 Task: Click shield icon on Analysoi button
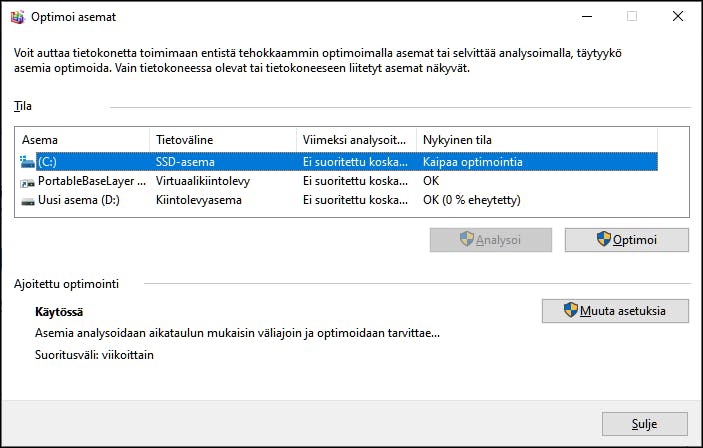click(x=467, y=239)
